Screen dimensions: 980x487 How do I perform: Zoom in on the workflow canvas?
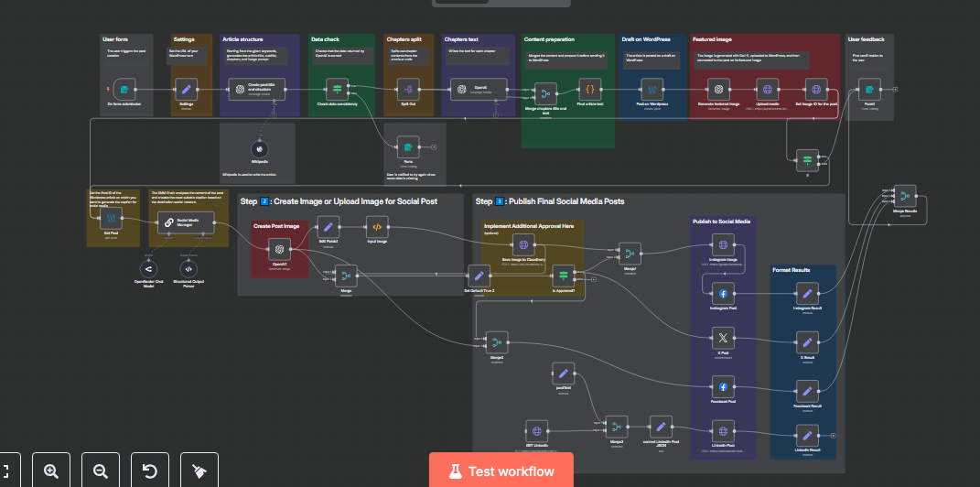tap(51, 471)
